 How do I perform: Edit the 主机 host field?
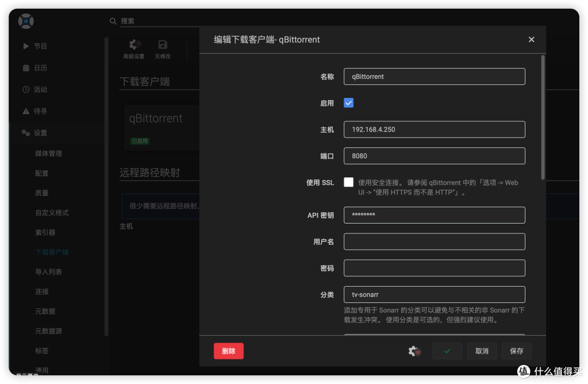434,129
